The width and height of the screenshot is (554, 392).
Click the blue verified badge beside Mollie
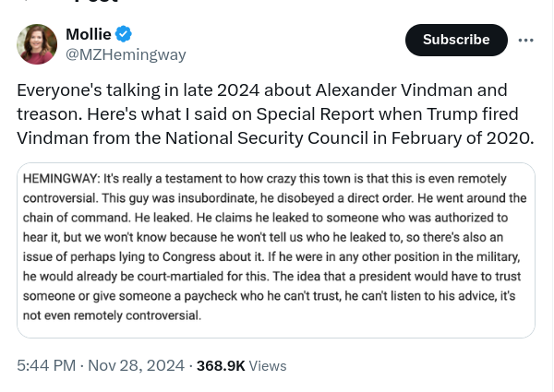[124, 34]
